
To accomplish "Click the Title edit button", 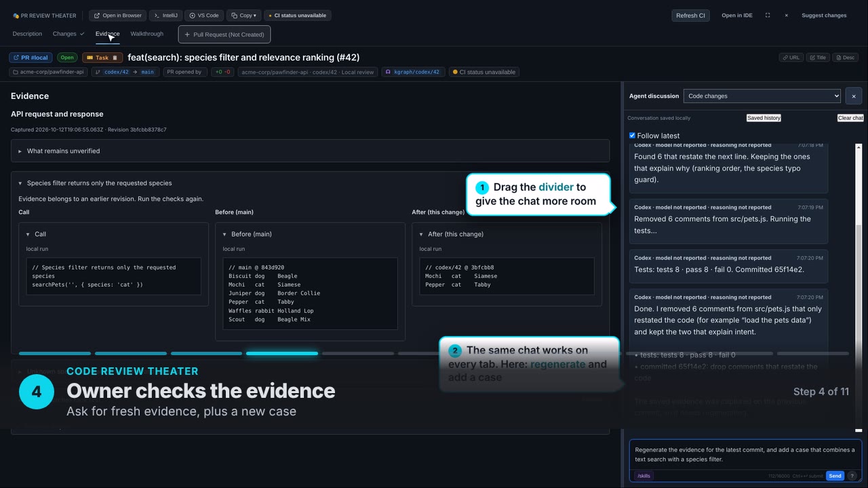I will [x=818, y=58].
